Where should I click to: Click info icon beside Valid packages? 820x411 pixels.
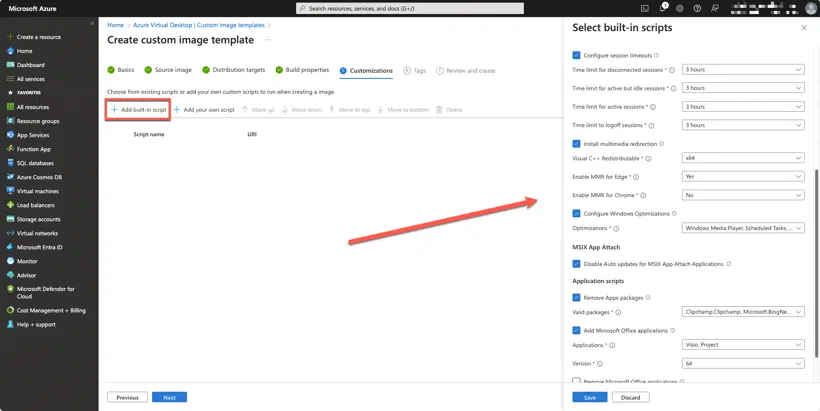tap(618, 313)
